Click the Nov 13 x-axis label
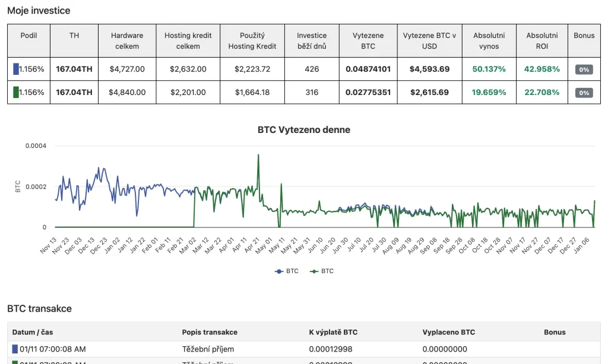The height and width of the screenshot is (364, 608). [x=49, y=245]
